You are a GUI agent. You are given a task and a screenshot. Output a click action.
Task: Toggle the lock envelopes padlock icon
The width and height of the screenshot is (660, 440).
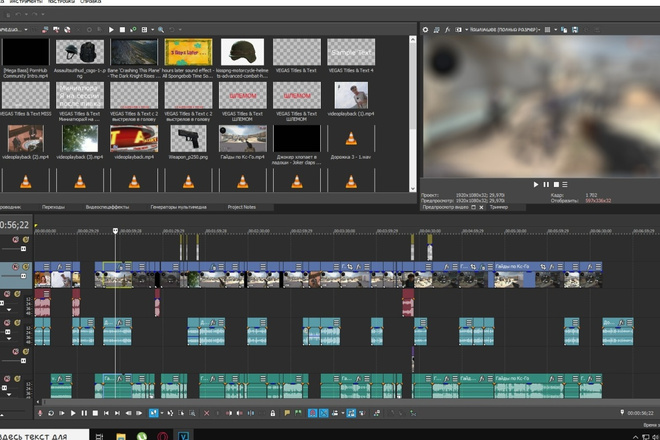pos(273,413)
